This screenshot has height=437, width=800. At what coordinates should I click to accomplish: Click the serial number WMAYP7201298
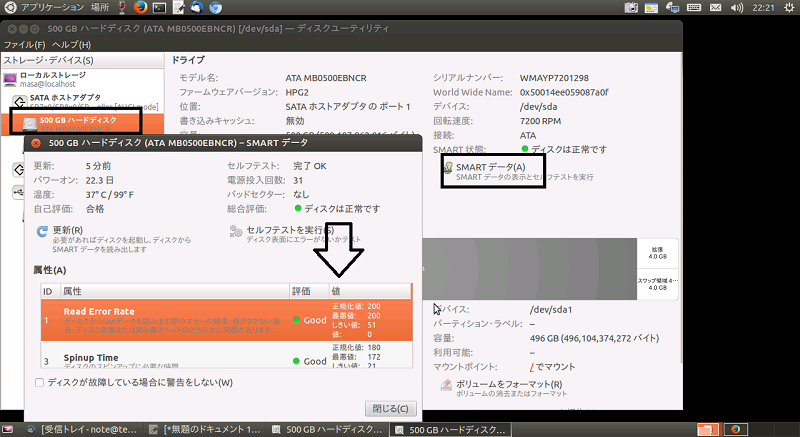[x=554, y=78]
